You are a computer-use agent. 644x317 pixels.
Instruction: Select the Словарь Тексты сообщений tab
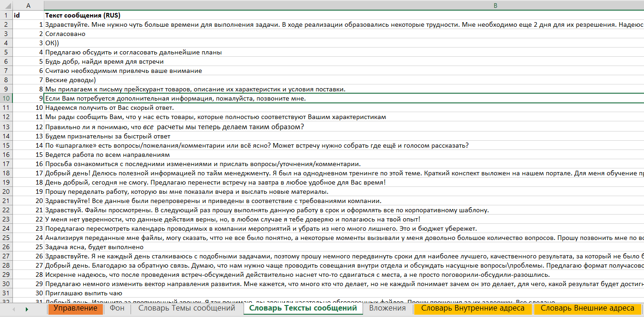[303, 308]
